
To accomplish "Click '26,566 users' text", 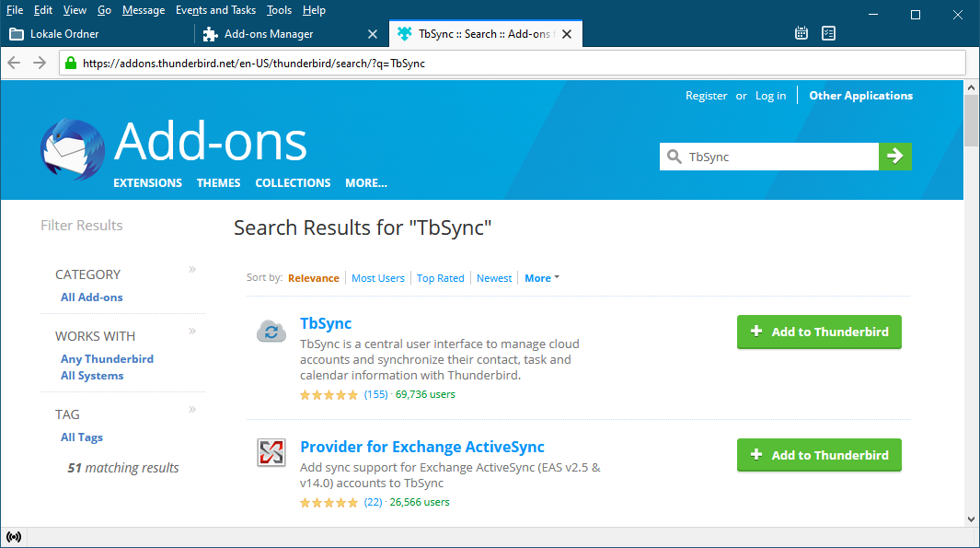I will pos(420,502).
